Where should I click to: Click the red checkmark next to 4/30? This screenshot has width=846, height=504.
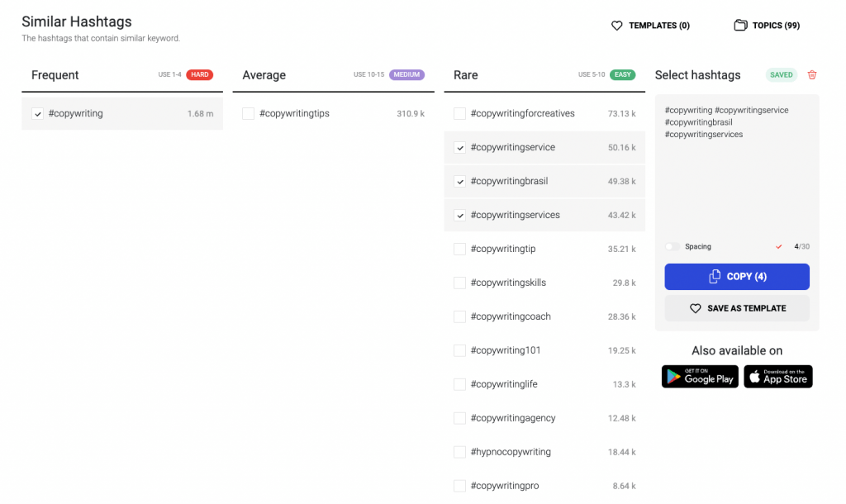(778, 246)
